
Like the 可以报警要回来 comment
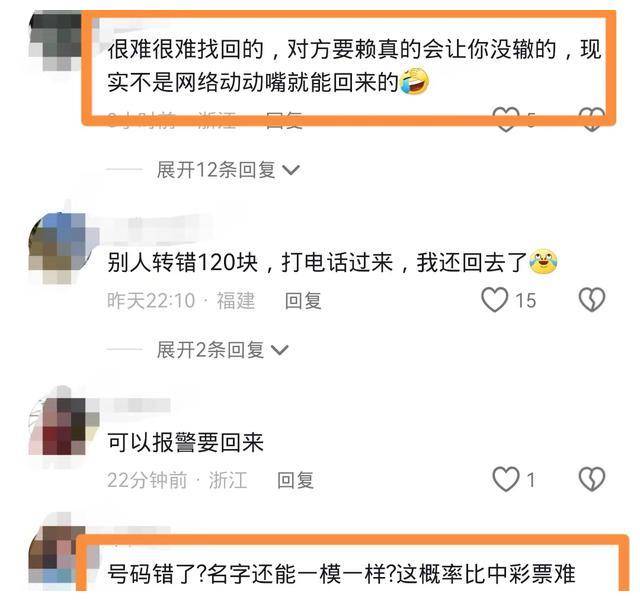tap(506, 479)
